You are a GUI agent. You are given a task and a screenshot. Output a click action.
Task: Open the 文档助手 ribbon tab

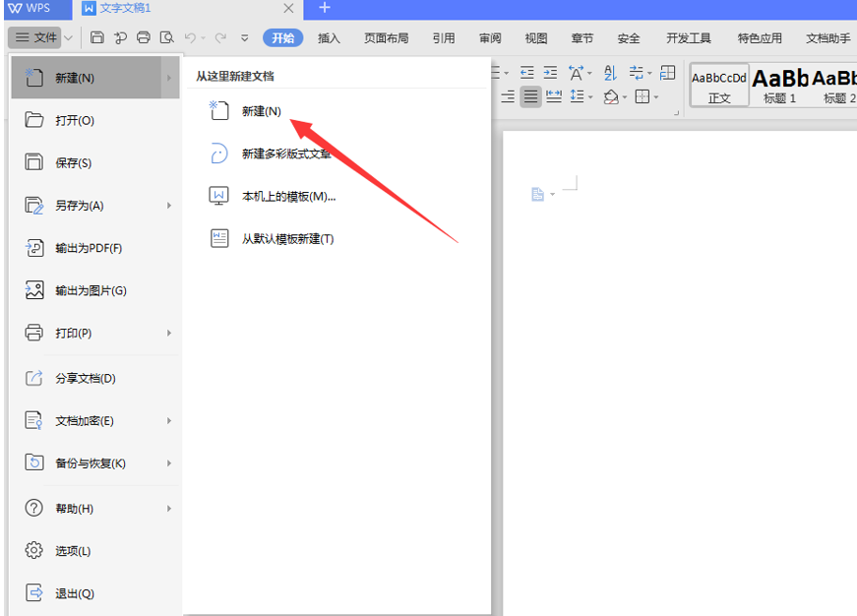[x=828, y=37]
